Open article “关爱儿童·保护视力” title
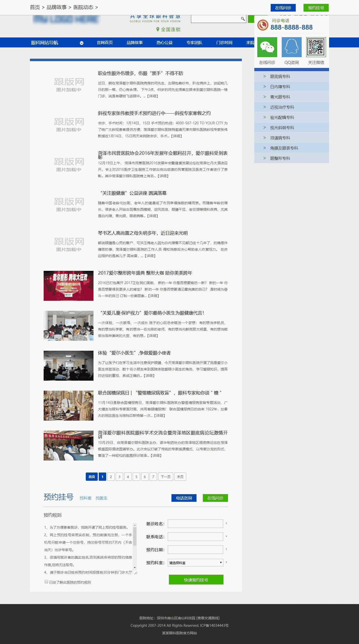Screen dimensions: 359x644 [x=151, y=313]
